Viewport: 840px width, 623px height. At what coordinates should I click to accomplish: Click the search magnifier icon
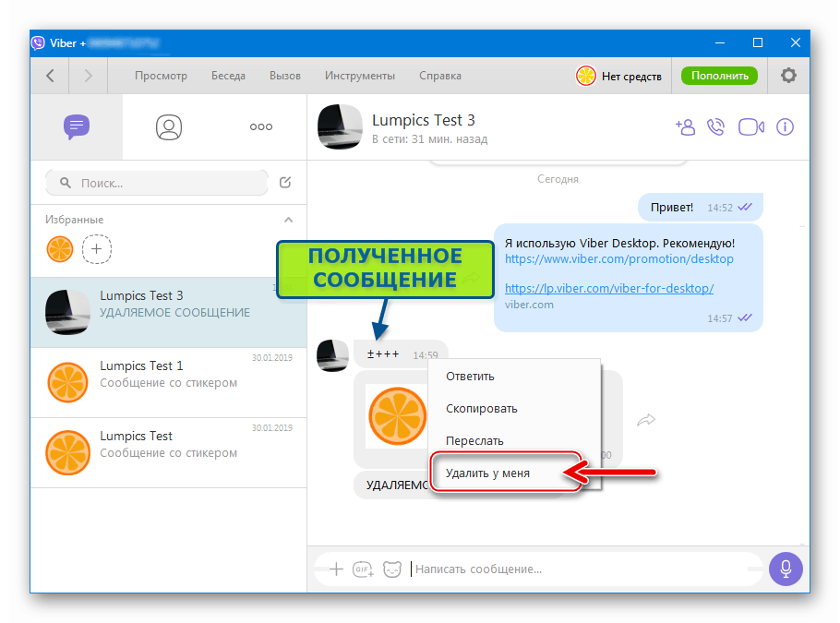coord(66,183)
